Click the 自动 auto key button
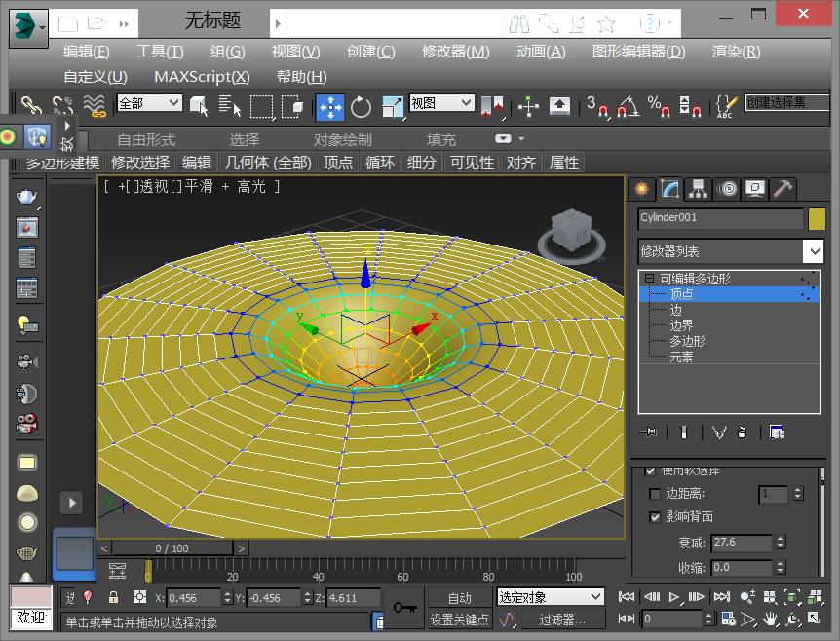The width and height of the screenshot is (840, 641). point(459,597)
